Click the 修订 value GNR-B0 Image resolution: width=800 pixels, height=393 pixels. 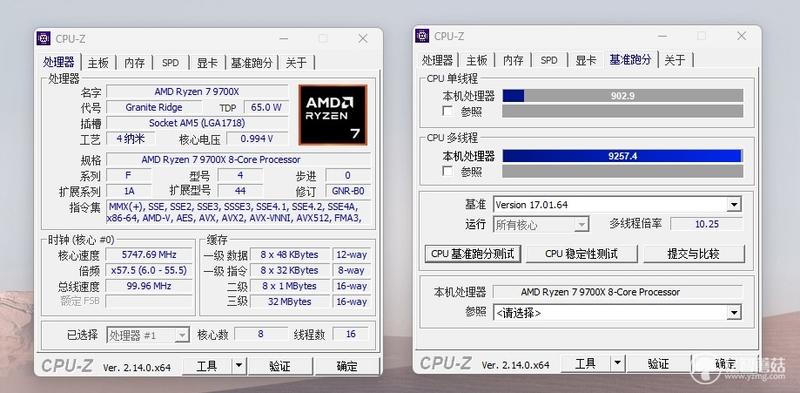348,191
